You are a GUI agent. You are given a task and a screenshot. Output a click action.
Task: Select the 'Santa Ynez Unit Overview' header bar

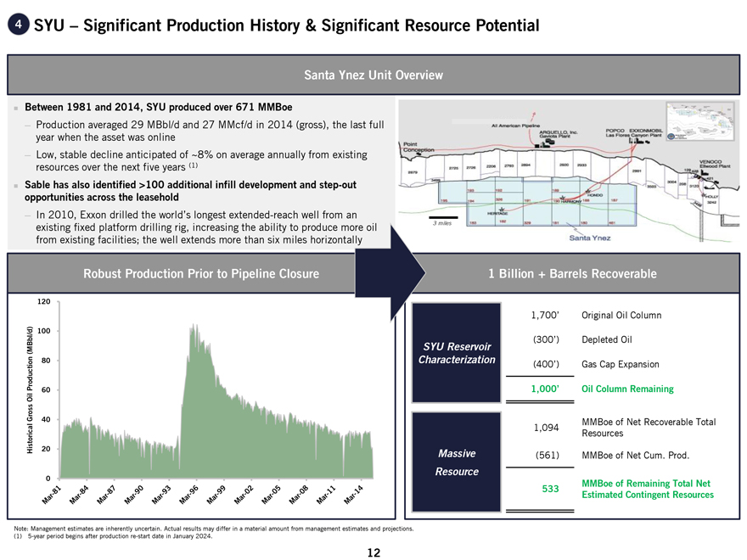(x=373, y=76)
